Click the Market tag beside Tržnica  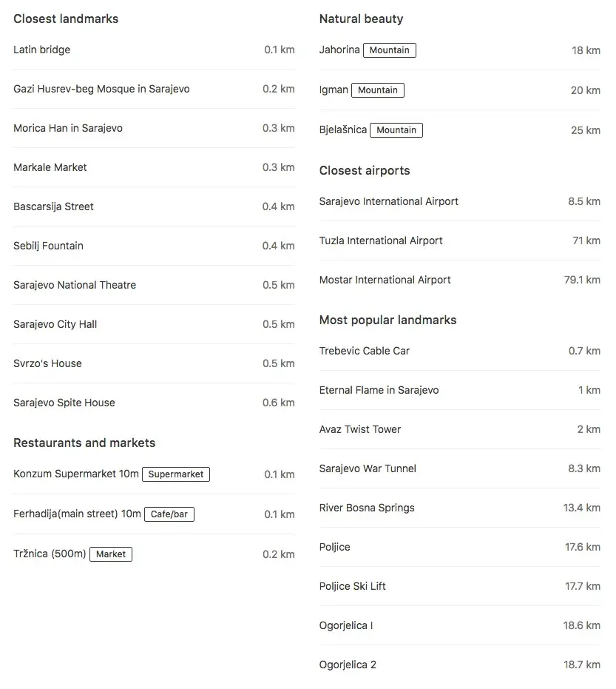[x=111, y=554]
